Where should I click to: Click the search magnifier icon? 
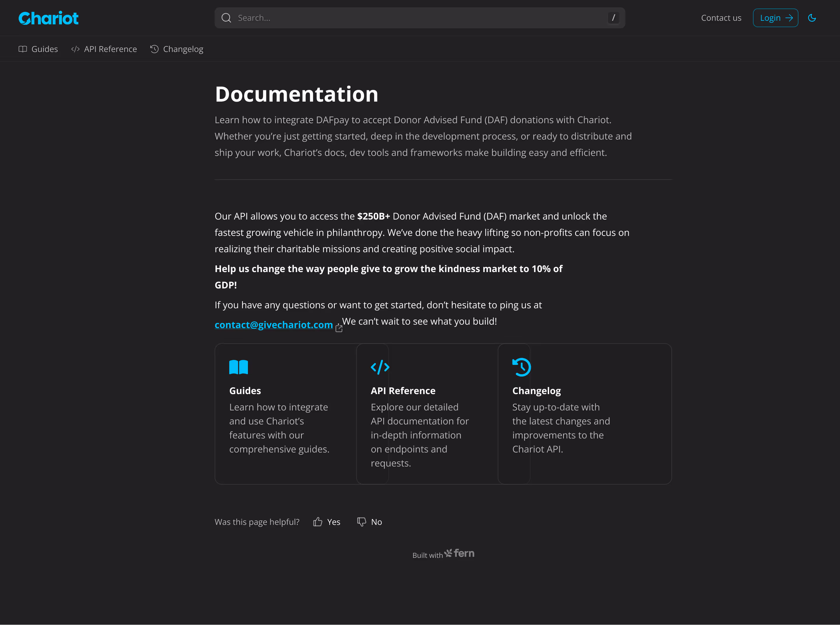226,18
